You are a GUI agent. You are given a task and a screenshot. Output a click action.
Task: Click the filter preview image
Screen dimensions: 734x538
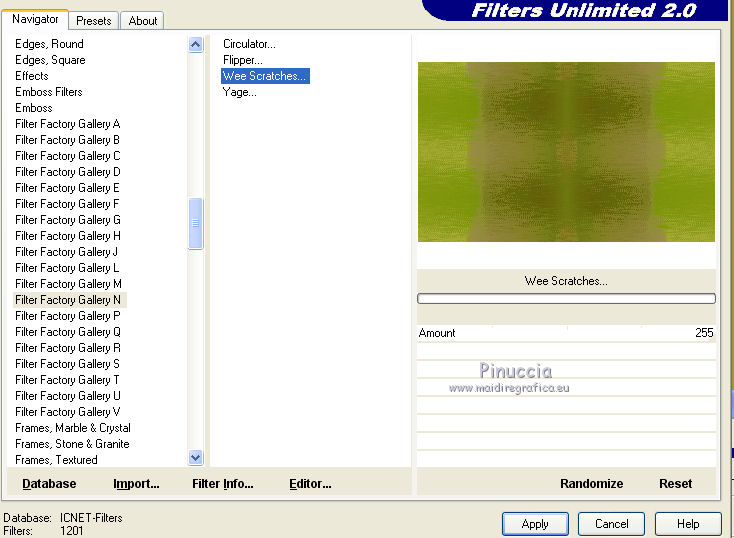pos(566,152)
